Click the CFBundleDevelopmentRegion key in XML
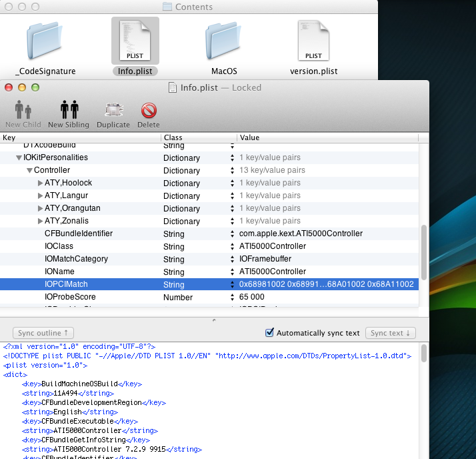Image resolution: width=476 pixels, height=459 pixels. [91, 403]
